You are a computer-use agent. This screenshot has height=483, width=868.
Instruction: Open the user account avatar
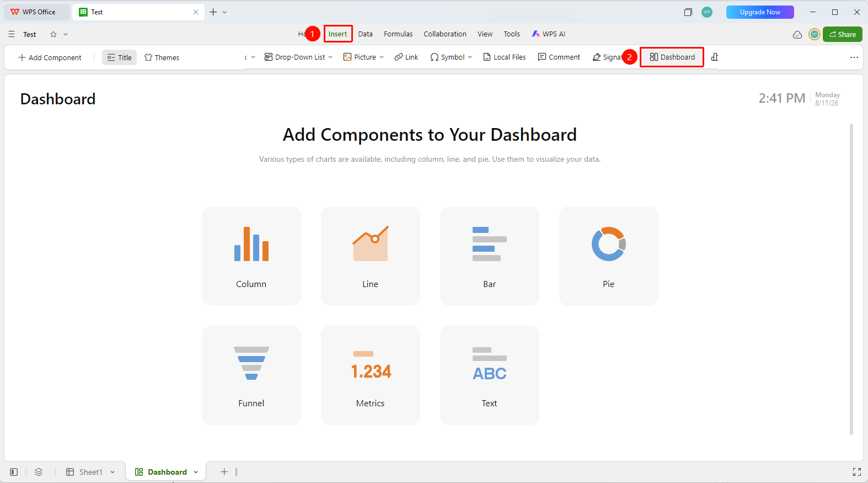point(815,34)
